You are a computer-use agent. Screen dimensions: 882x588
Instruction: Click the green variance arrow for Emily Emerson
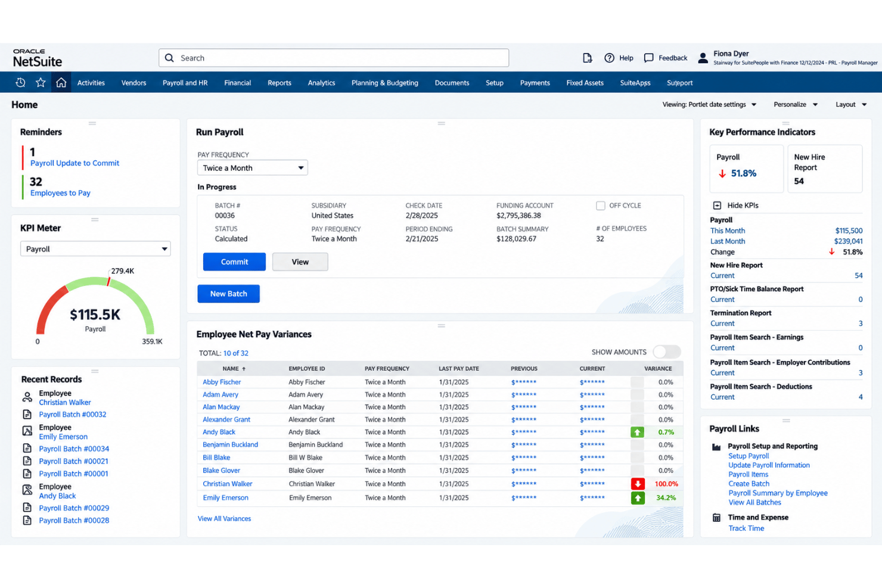point(638,497)
